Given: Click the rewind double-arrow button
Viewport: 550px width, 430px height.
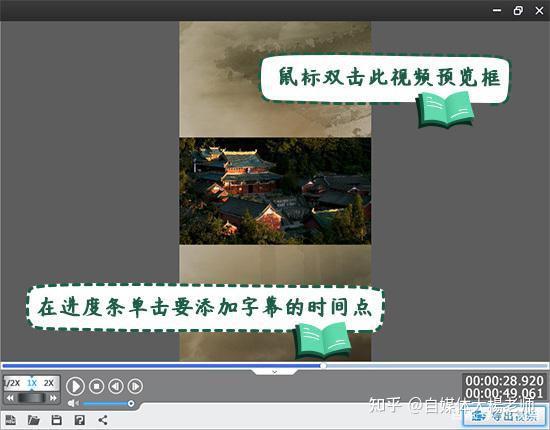Looking at the screenshot, I should tap(10, 398).
